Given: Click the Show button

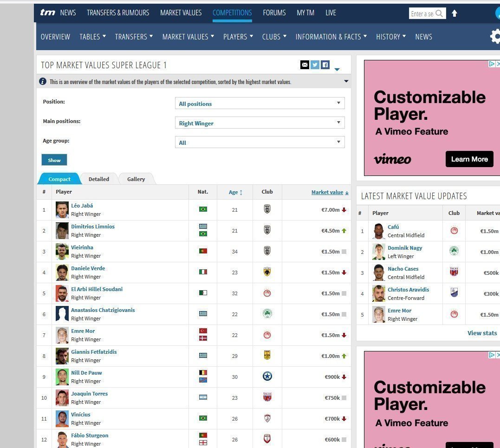Looking at the screenshot, I should pyautogui.click(x=54, y=160).
